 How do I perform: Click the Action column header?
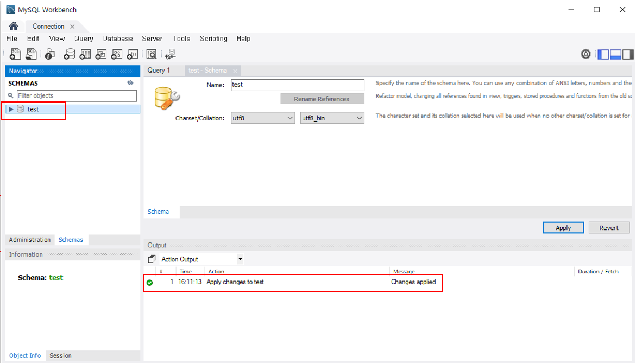coord(297,271)
